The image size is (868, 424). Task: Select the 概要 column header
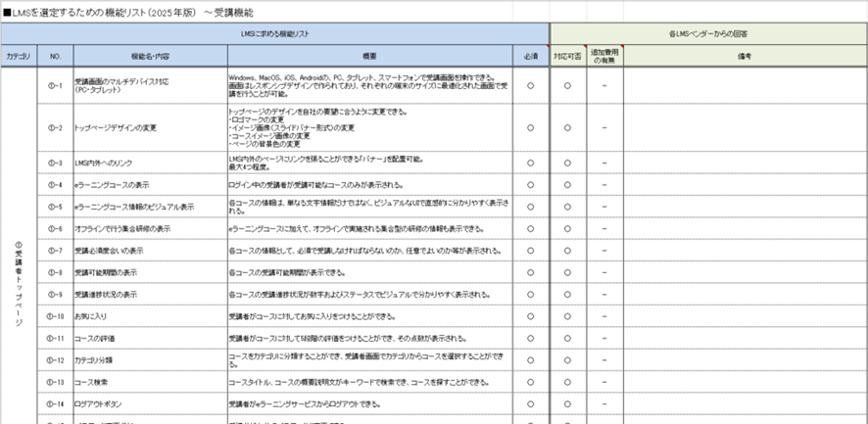368,57
